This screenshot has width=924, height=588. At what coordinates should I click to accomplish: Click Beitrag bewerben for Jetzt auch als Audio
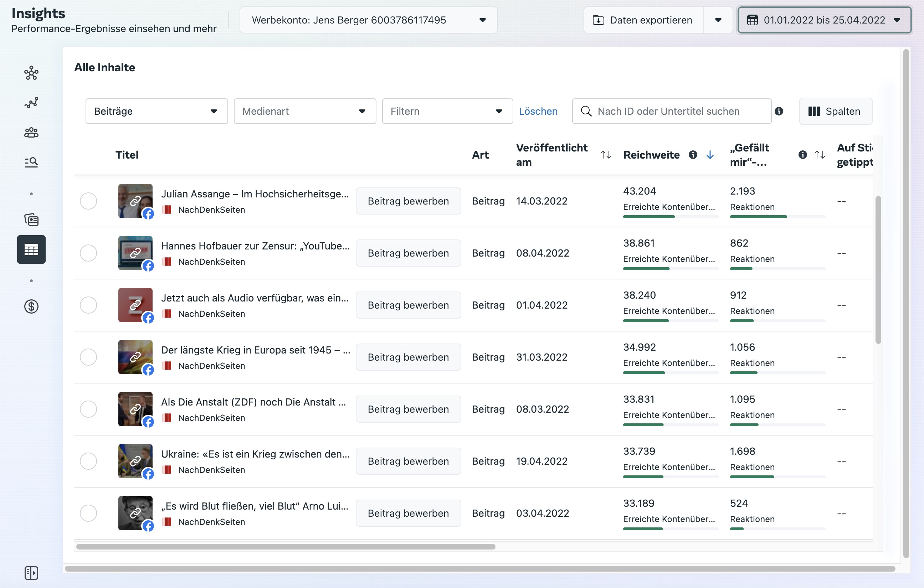pyautogui.click(x=408, y=305)
